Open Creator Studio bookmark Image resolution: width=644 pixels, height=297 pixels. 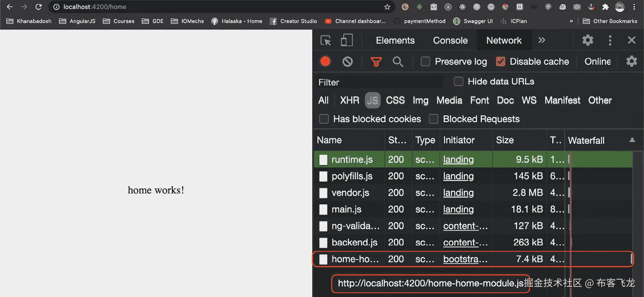pos(294,21)
